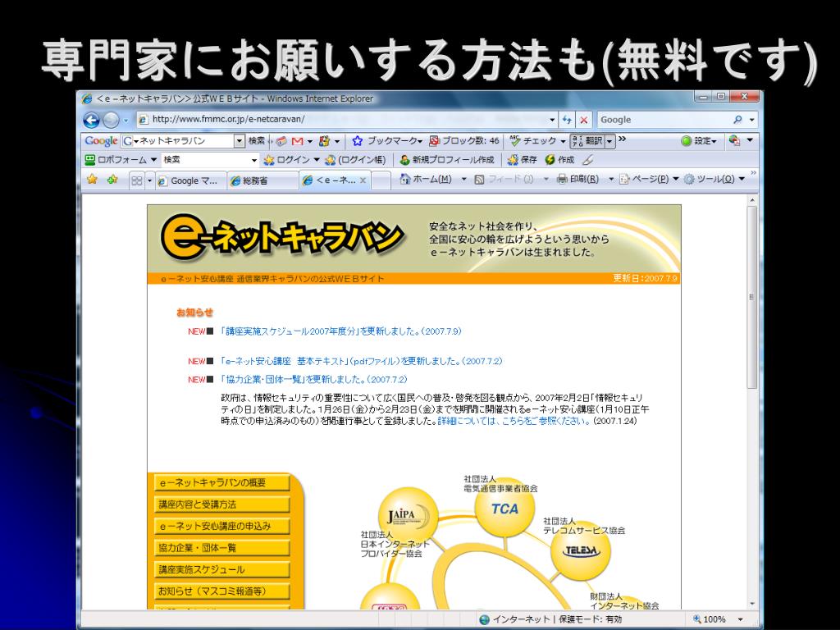
Task: Expand the Google toolbar search box dropdown
Action: [x=240, y=141]
